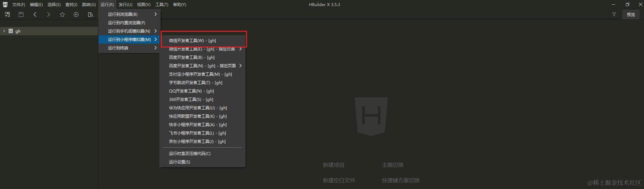Expand 运行到手机或模拟器(N) submenu arrow

(x=156, y=31)
